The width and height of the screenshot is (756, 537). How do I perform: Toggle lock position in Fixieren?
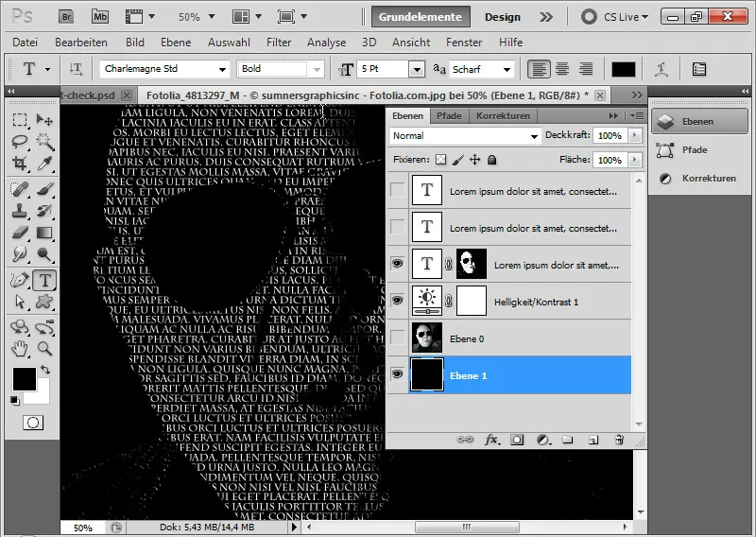point(475,160)
